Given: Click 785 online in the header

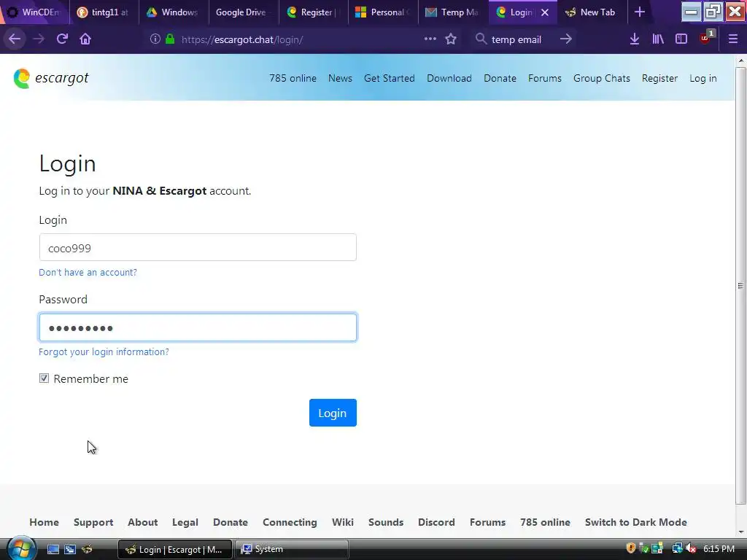Looking at the screenshot, I should coord(293,78).
